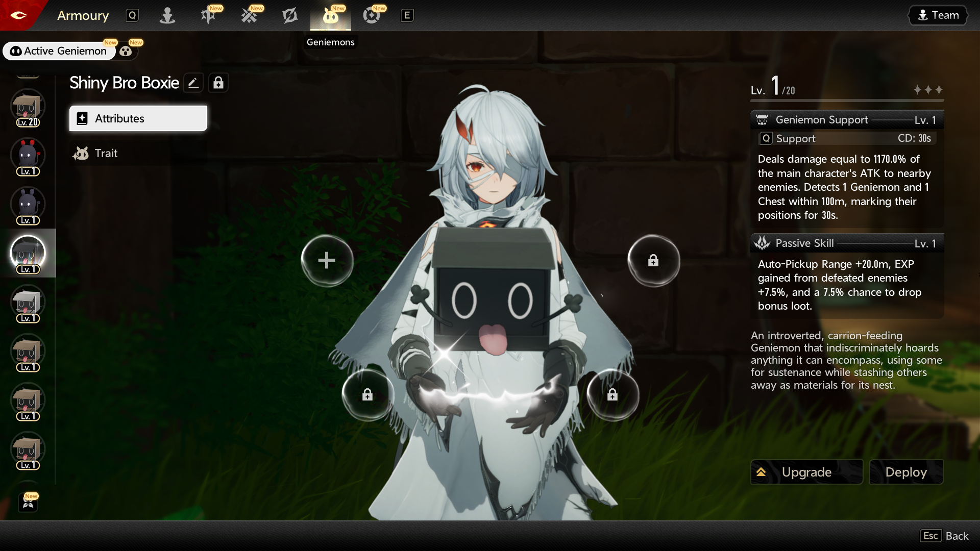Click the sort icon at list bottom

tap(29, 503)
